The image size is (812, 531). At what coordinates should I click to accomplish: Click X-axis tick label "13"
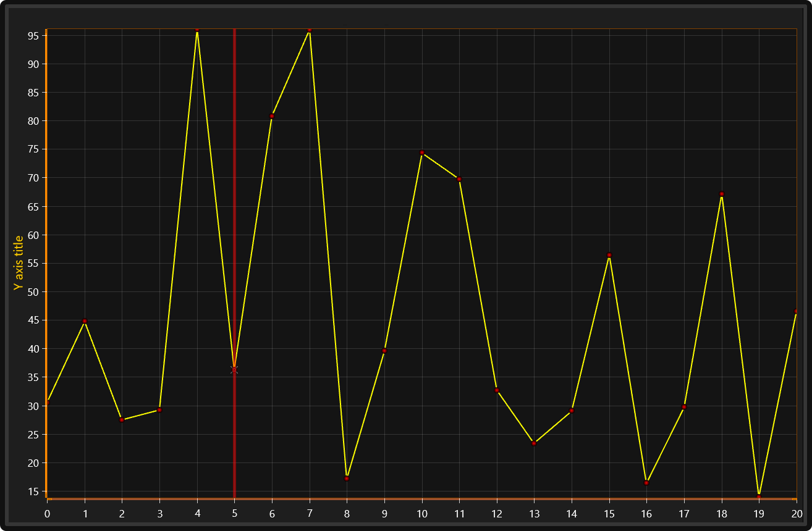(534, 514)
